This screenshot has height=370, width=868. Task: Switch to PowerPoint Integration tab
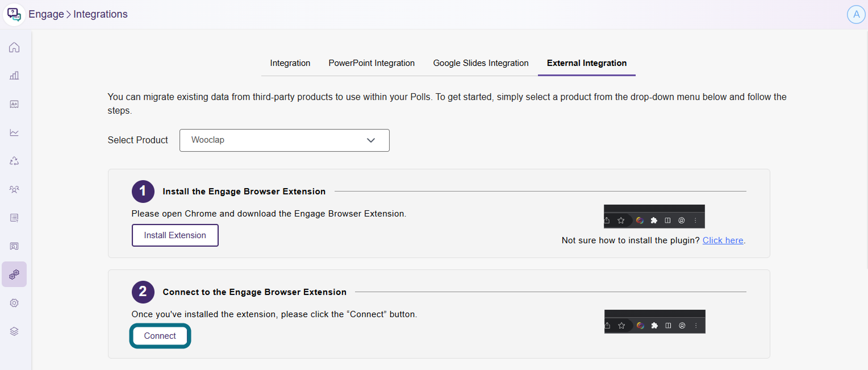coord(372,63)
